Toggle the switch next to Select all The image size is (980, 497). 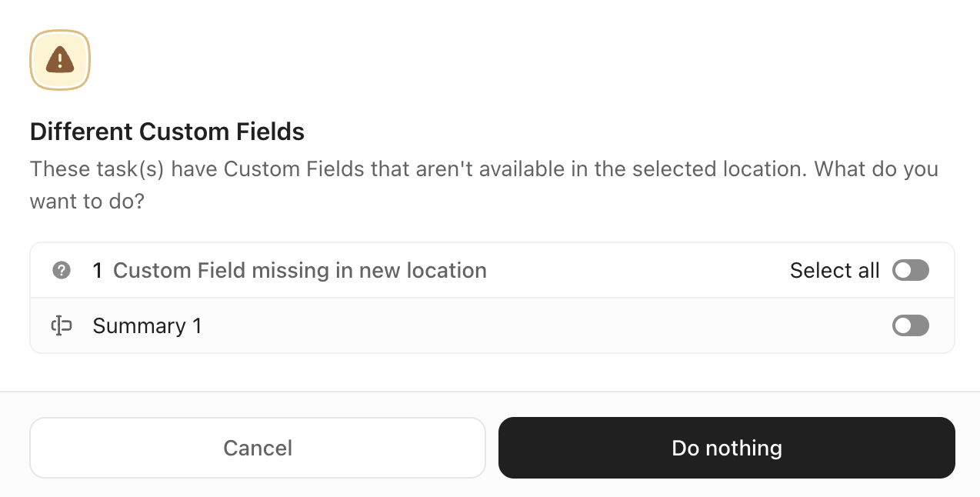[x=910, y=270]
